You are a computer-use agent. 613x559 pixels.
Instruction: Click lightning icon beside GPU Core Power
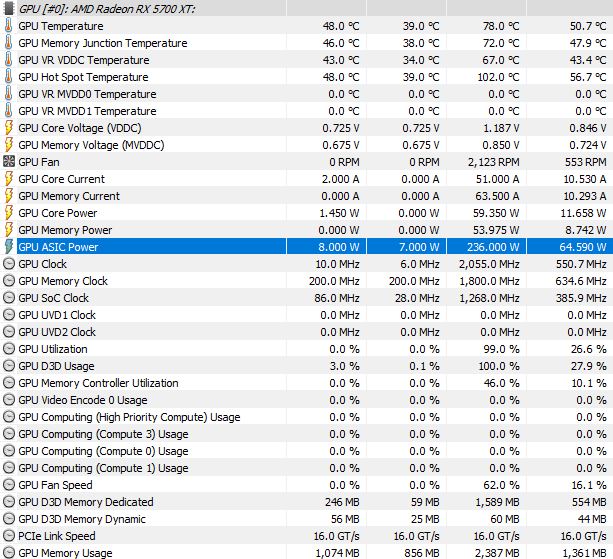point(9,213)
